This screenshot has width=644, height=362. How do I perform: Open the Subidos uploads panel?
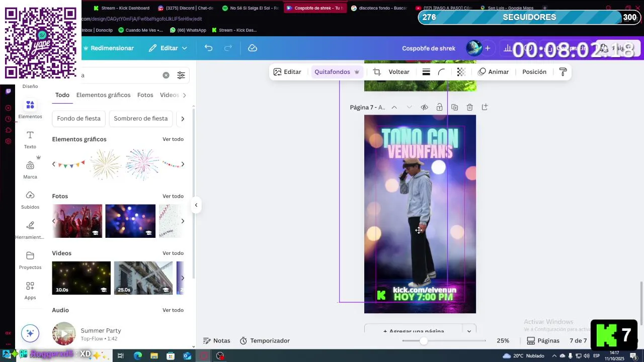[x=30, y=200]
